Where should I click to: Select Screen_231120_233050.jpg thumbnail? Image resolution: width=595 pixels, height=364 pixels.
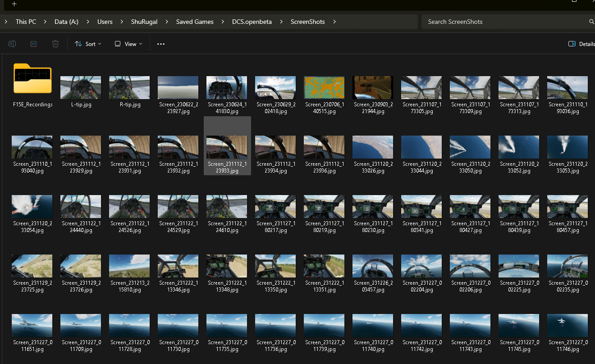(470, 147)
